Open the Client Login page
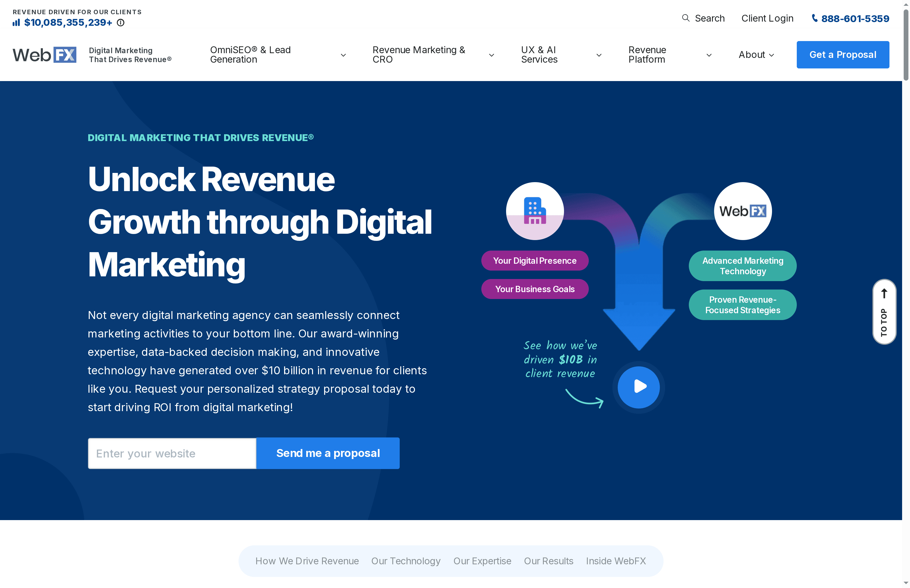 point(767,18)
